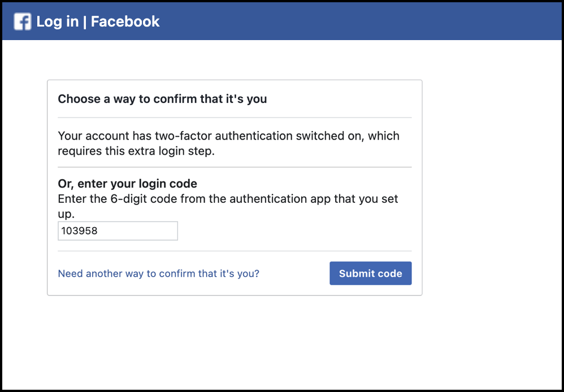The image size is (564, 392).
Task: Click blank white area left of the card
Action: pyautogui.click(x=24, y=188)
